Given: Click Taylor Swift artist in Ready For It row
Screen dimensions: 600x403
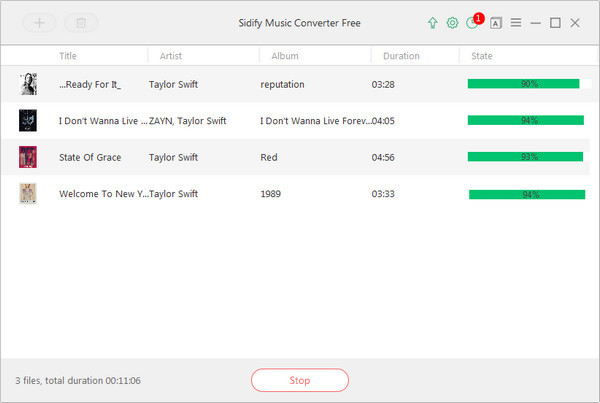Looking at the screenshot, I should tap(173, 85).
